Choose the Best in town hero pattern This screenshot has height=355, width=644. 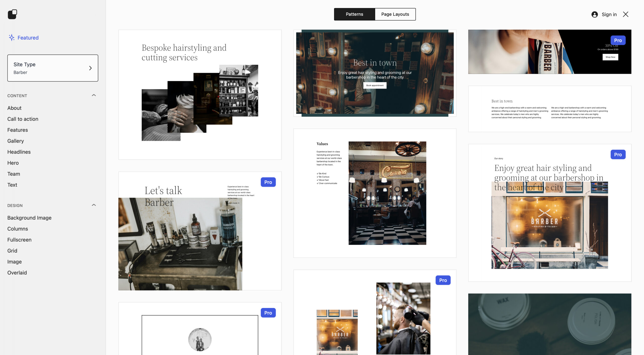click(x=375, y=73)
